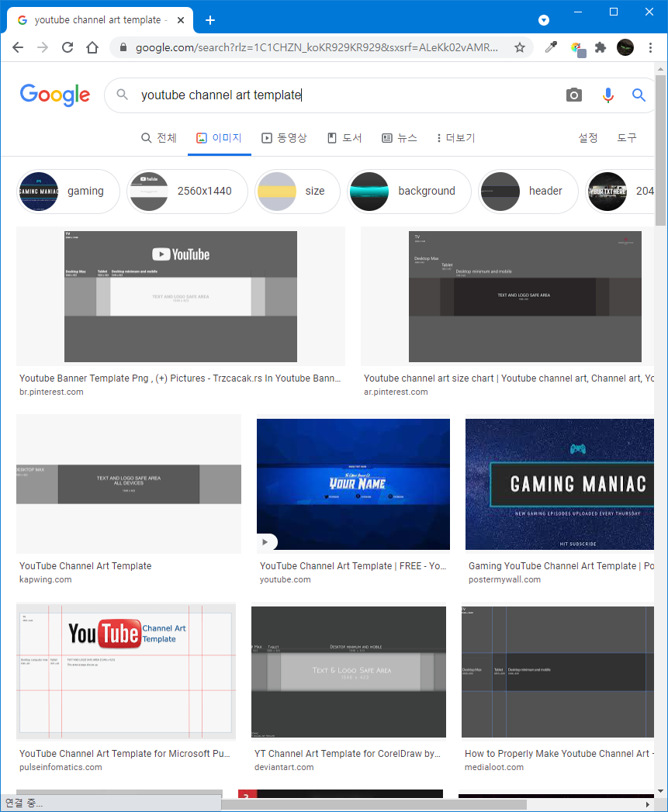Open the kapwing.com source link
This screenshot has height=812, width=668.
(x=46, y=579)
